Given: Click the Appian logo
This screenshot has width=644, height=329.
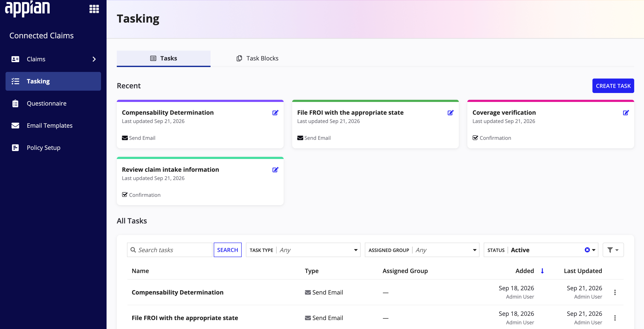Looking at the screenshot, I should tap(27, 9).
